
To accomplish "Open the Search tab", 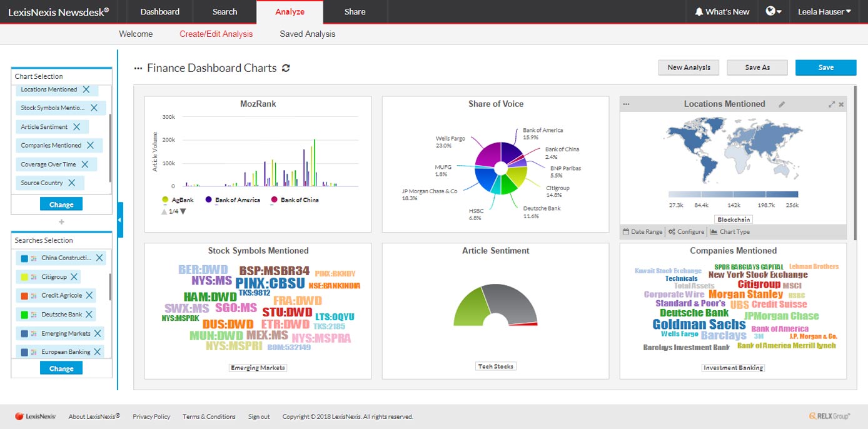I will coord(225,12).
